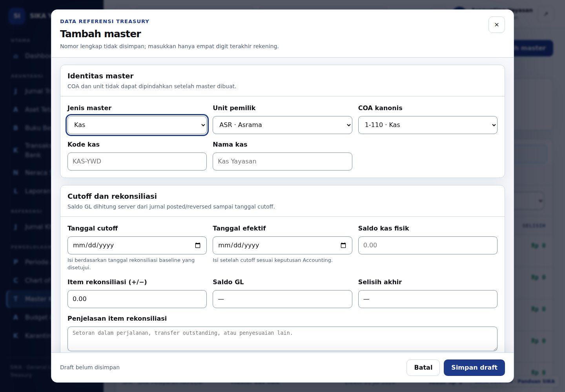Click the hint about baseline reconciliation date
Image resolution: width=565 pixels, height=392 pixels.
click(x=131, y=264)
